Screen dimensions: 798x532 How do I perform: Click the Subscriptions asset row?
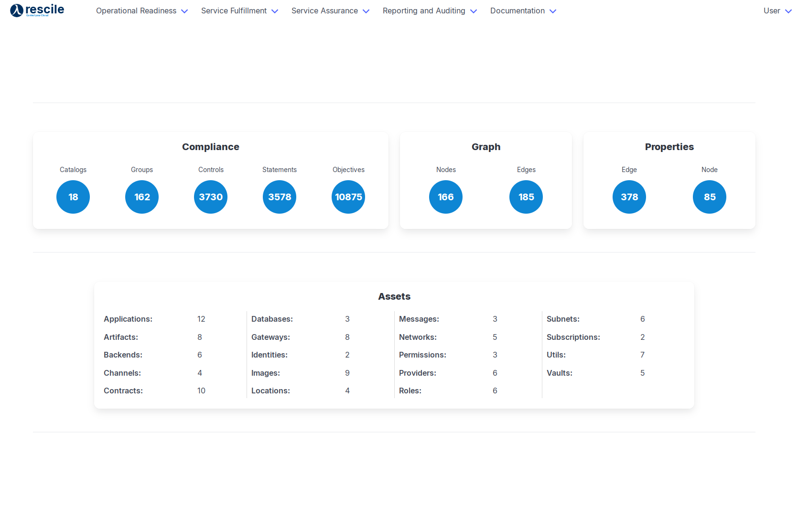pos(573,337)
